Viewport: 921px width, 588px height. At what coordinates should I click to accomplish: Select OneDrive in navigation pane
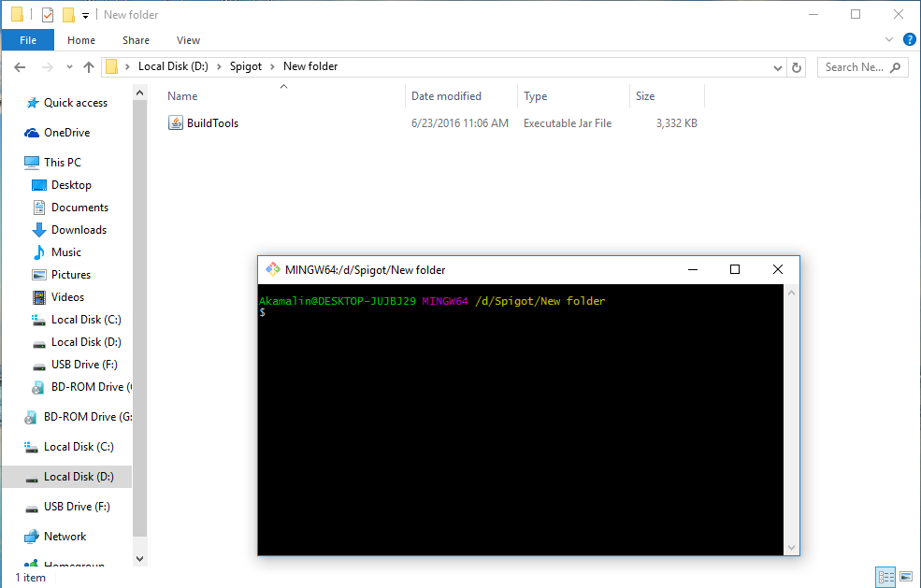point(67,133)
